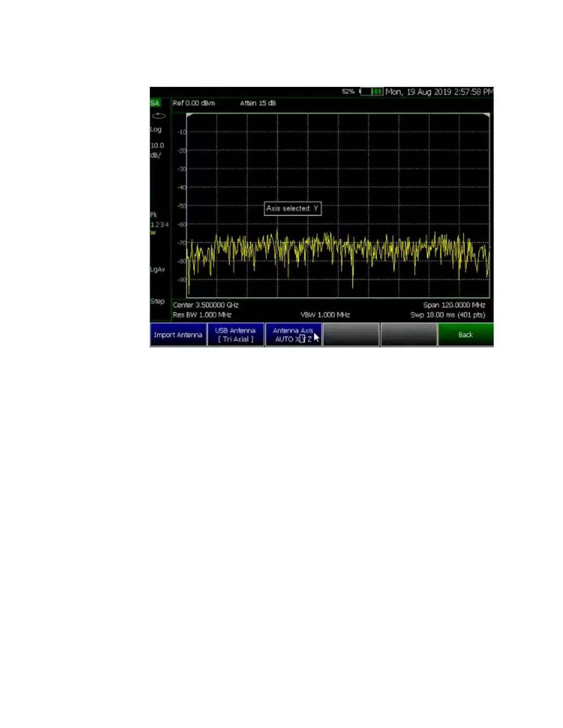Click the VBW 1.000 MHz readout
The height and width of the screenshot is (728, 563).
pyautogui.click(x=325, y=315)
